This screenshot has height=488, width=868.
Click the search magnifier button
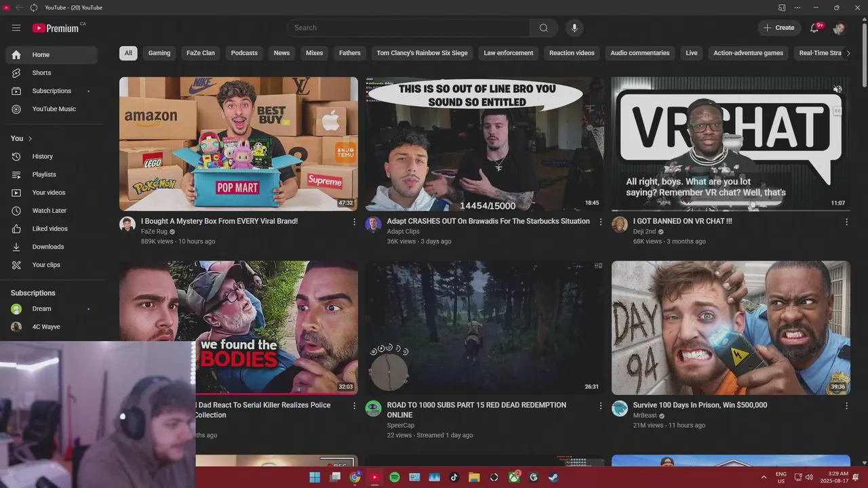[x=543, y=28]
